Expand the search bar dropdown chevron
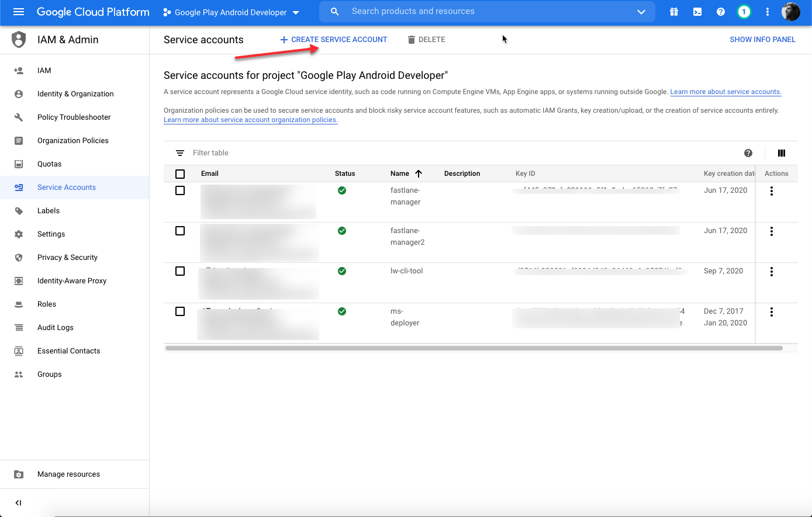This screenshot has width=812, height=517. (x=641, y=12)
